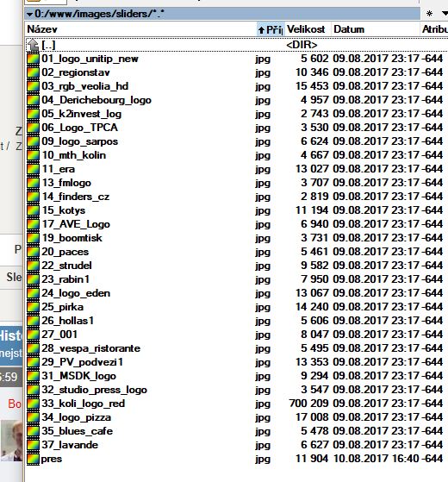
Task: Click the size value 14 240
Action: click(x=312, y=307)
